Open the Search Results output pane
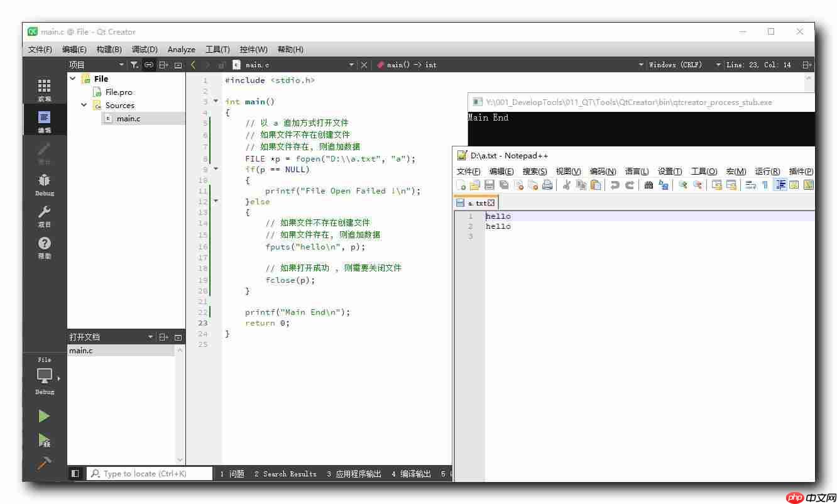Image resolution: width=837 pixels, height=504 pixels. (285, 474)
